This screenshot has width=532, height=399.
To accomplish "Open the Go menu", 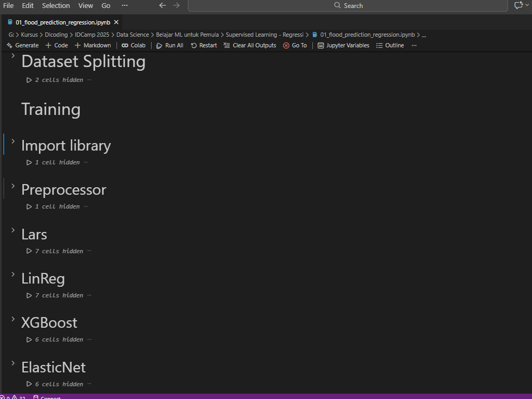I will pyautogui.click(x=106, y=5).
